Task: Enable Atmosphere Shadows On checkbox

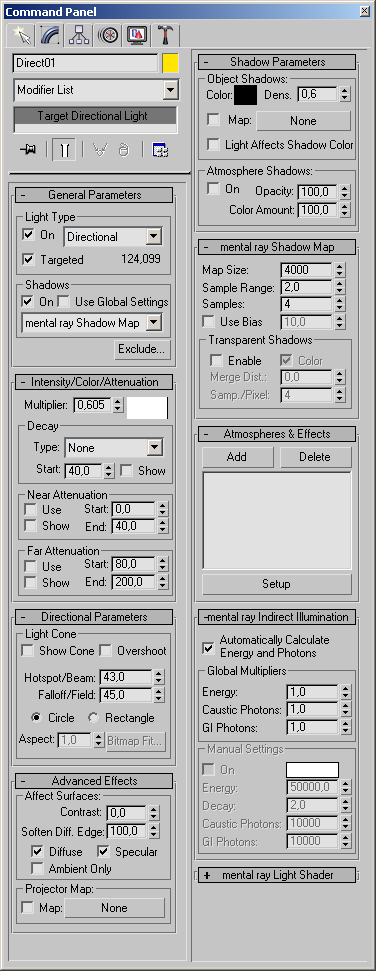Action: click(213, 189)
